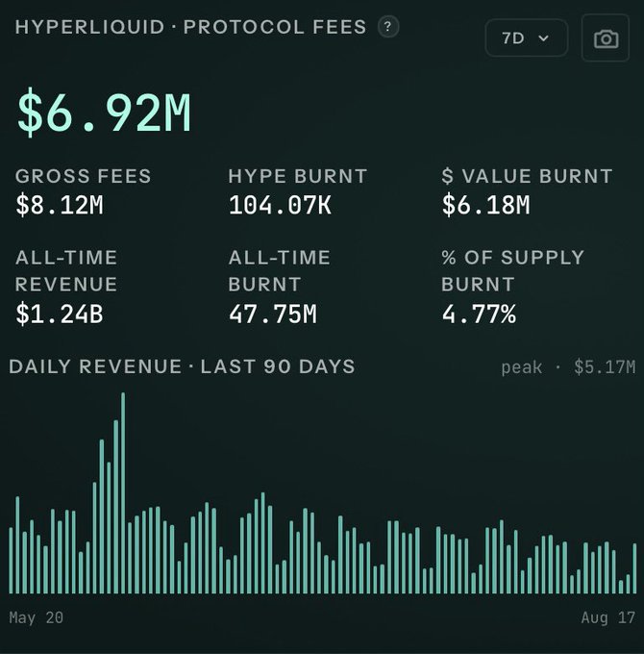Click the camera snapshot icon
The width and height of the screenshot is (644, 654).
(x=606, y=38)
